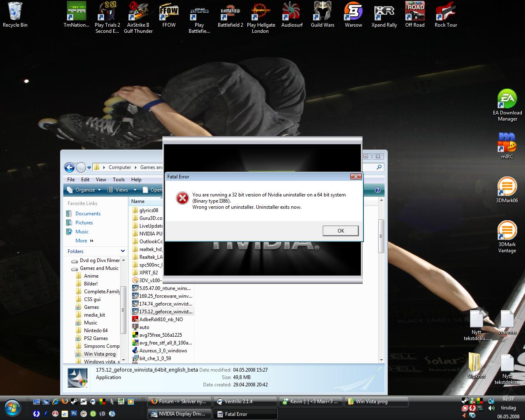Open Music favorite link
Screen dimensions: 525x420
click(82, 232)
